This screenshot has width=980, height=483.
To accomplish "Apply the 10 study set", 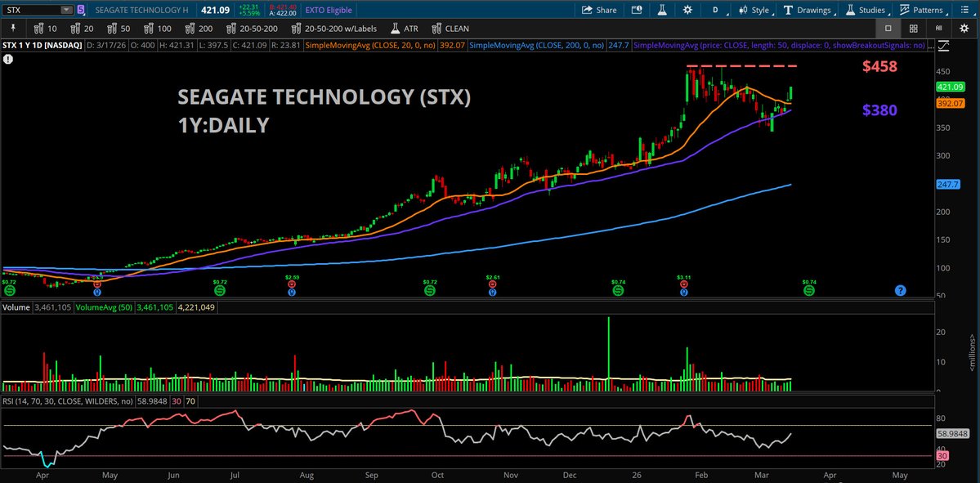I will (46, 28).
